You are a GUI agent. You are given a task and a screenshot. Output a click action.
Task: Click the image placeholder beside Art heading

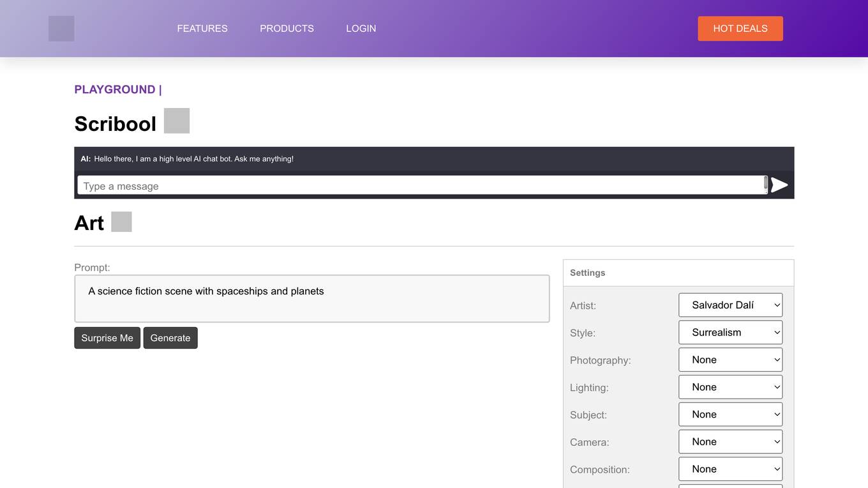[x=121, y=222]
